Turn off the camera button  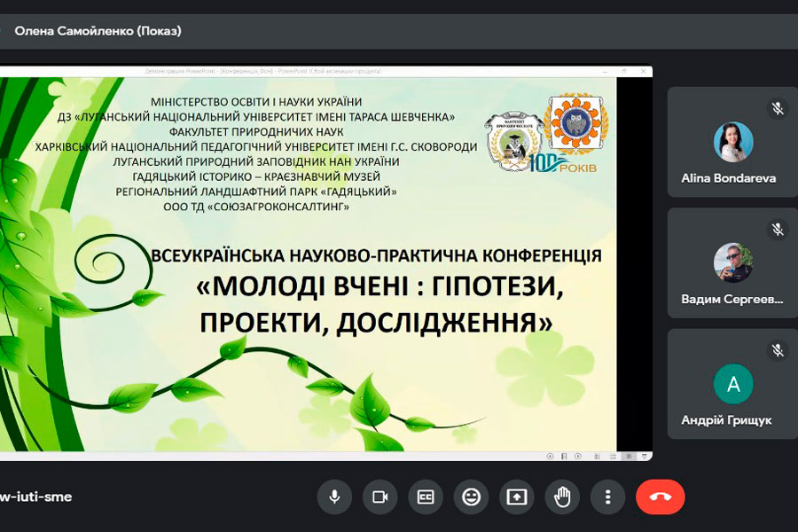tap(380, 497)
